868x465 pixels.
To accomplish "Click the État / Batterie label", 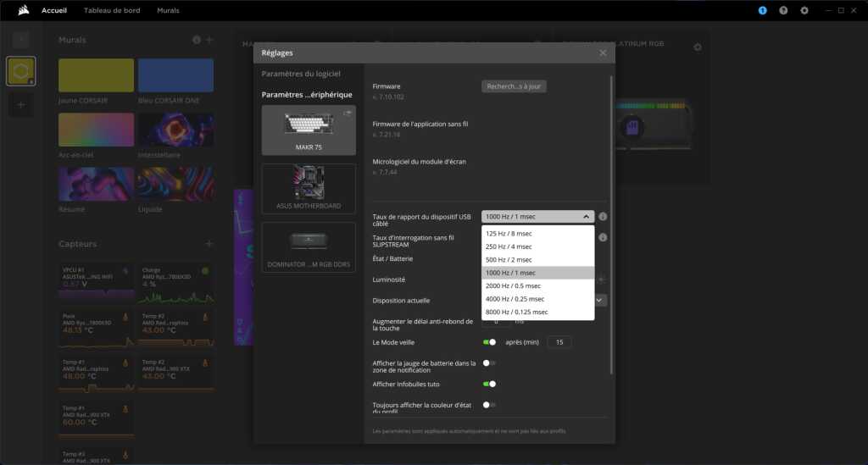I will [x=392, y=259].
